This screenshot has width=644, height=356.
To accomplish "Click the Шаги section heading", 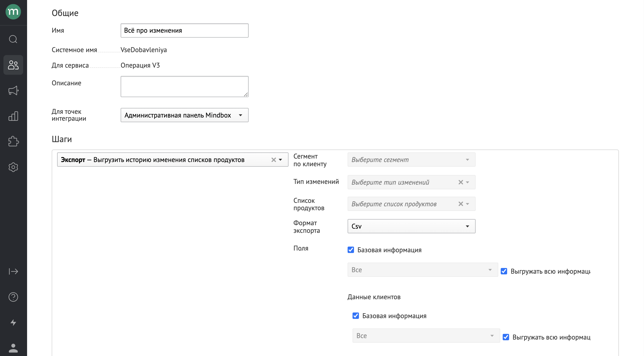I will tap(62, 139).
